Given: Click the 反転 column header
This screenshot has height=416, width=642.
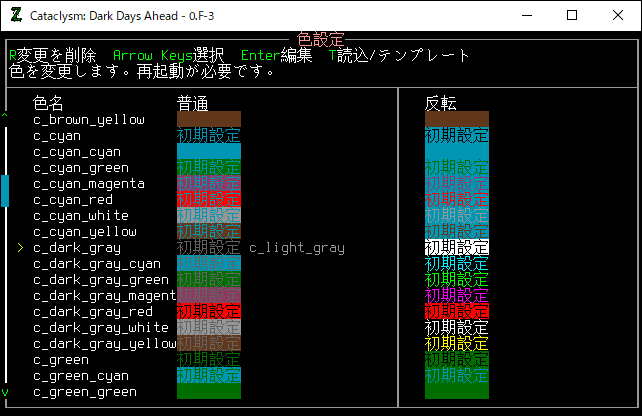Looking at the screenshot, I should tap(441, 103).
